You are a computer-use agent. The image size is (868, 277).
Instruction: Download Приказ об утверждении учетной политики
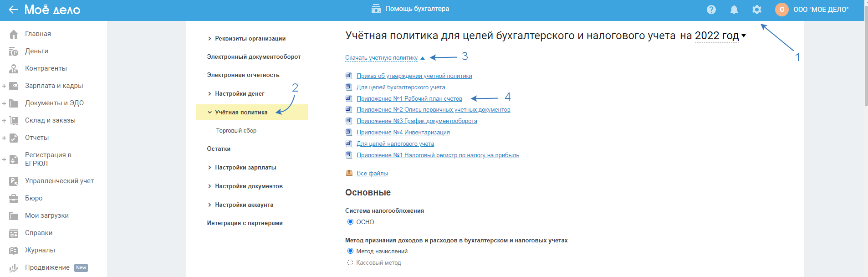(414, 76)
